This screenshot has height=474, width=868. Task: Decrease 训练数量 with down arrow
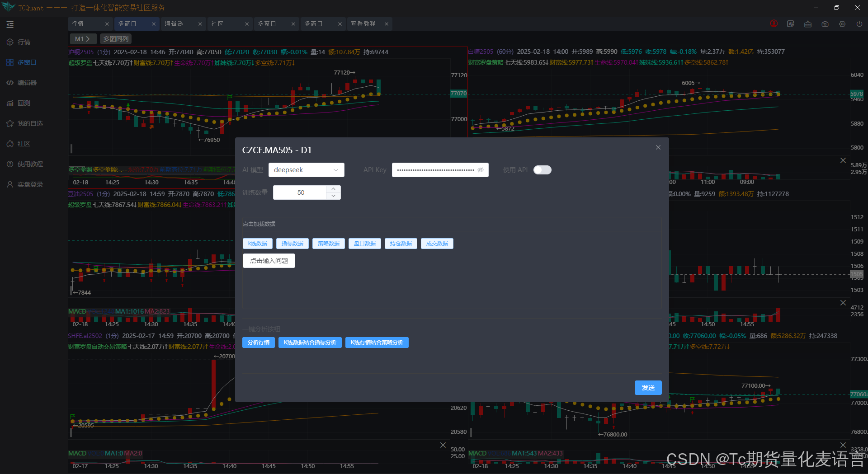pyautogui.click(x=333, y=196)
